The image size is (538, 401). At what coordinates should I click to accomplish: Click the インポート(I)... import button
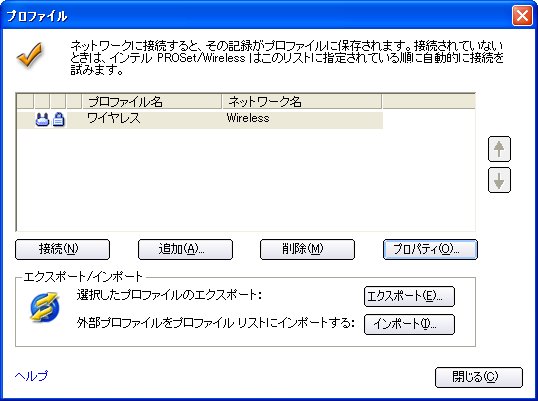click(409, 324)
